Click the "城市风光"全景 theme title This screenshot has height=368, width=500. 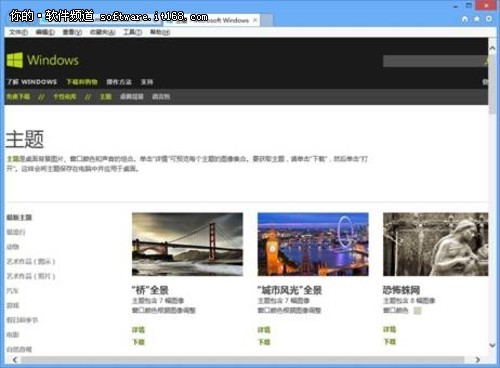[289, 290]
